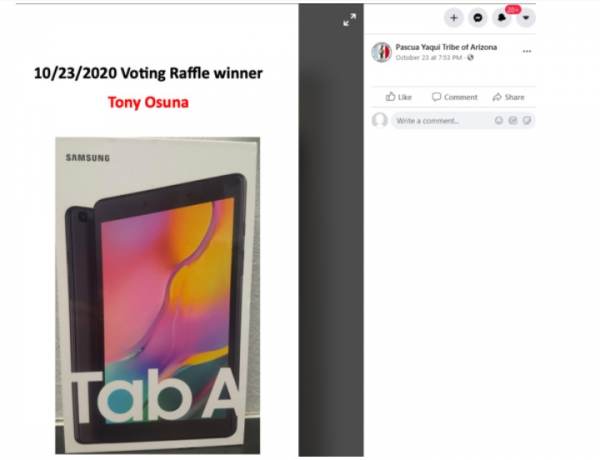Open the post options three-dot menu
This screenshot has width=600, height=460.
527,51
